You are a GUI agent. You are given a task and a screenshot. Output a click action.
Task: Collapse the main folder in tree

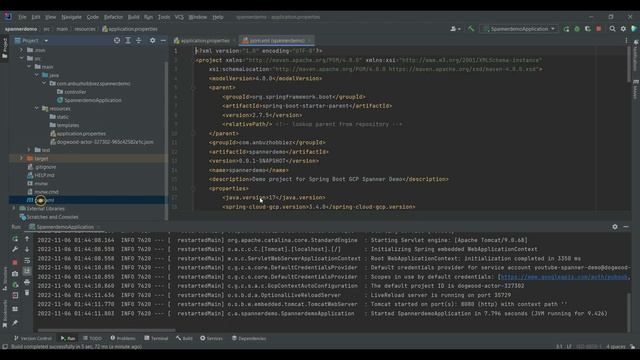[x=29, y=67]
